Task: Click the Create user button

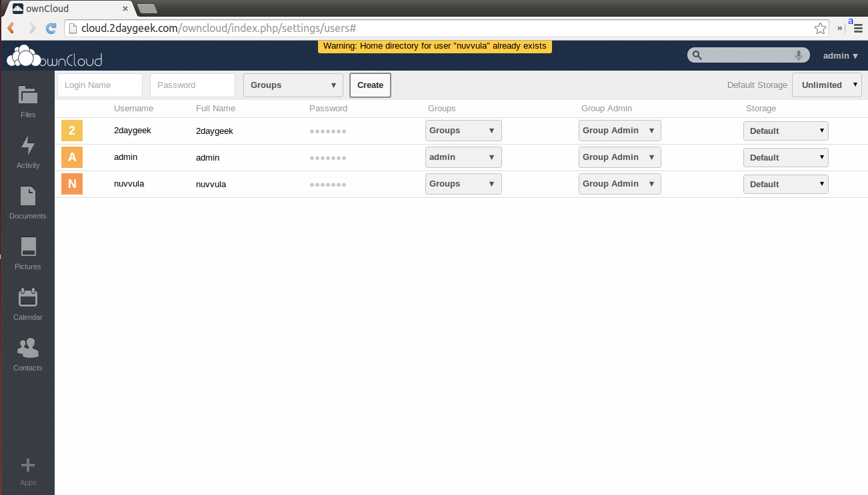Action: pyautogui.click(x=370, y=85)
